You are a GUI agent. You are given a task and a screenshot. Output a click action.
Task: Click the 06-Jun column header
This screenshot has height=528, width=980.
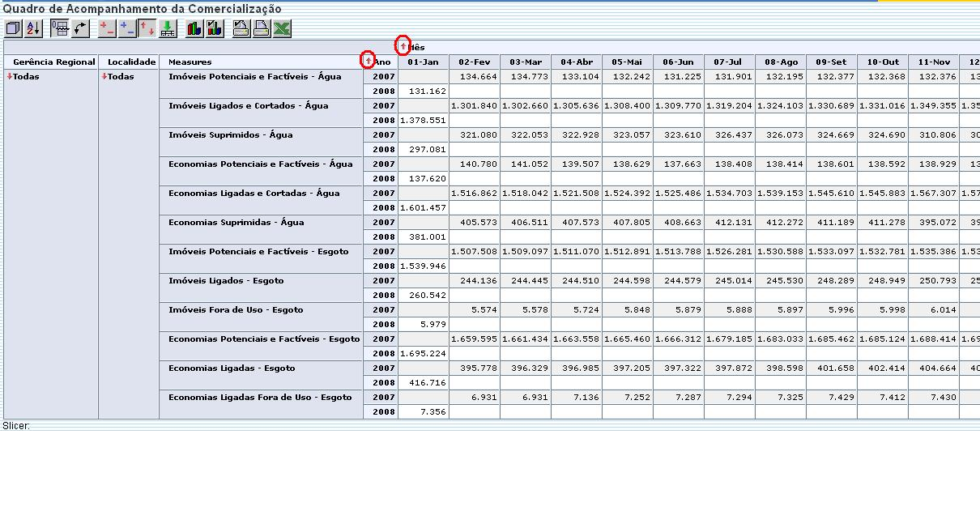tap(678, 62)
